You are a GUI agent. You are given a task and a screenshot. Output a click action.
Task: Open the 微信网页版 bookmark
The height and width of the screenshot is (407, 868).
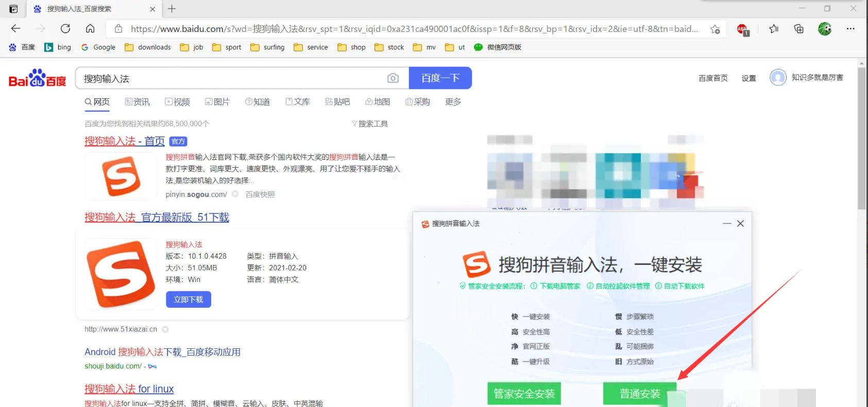click(498, 47)
